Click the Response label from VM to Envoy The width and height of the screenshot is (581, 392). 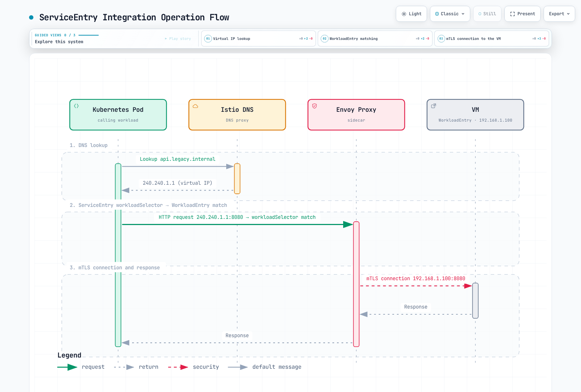click(x=416, y=307)
